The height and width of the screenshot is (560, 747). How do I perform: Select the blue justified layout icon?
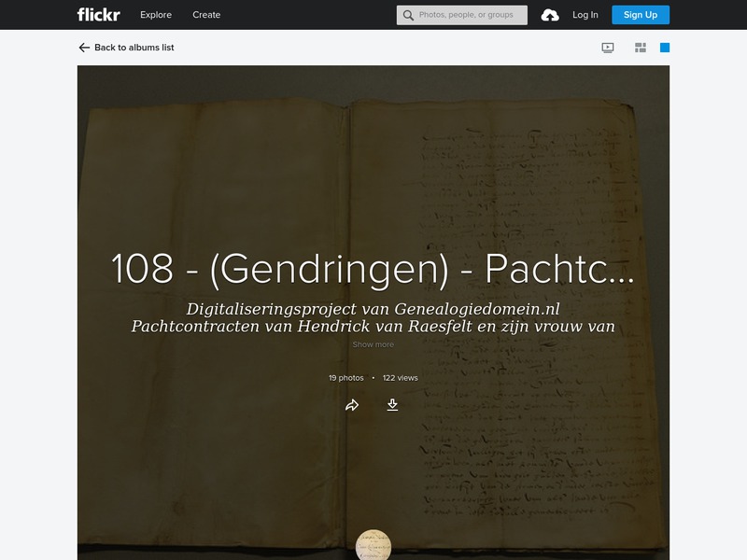pos(665,48)
